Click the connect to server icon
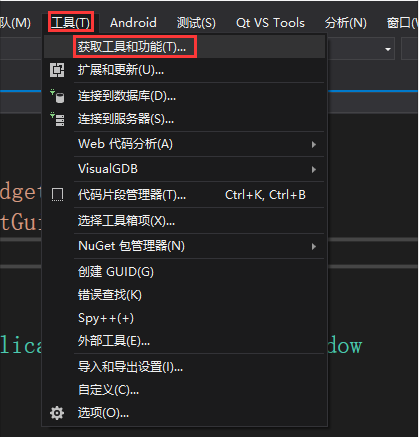 coord(57,119)
